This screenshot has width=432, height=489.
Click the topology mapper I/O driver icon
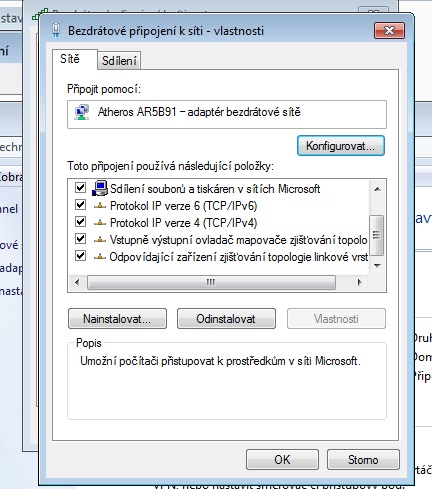pyautogui.click(x=100, y=240)
